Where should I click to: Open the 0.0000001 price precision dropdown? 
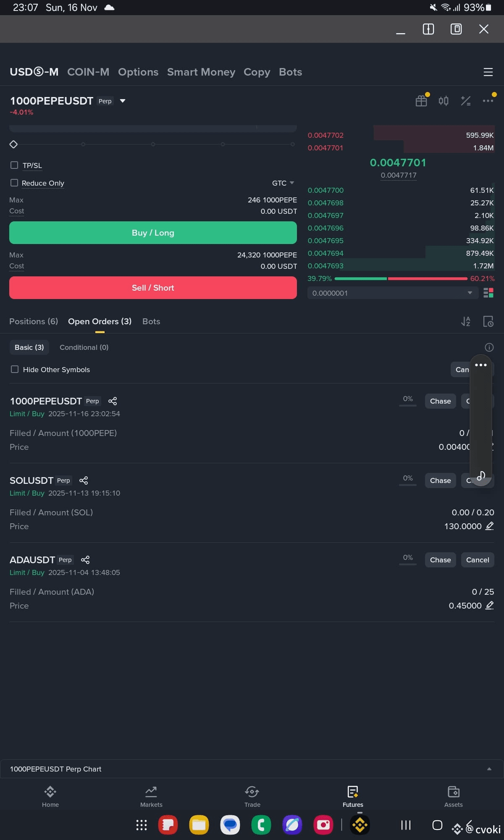(x=393, y=293)
